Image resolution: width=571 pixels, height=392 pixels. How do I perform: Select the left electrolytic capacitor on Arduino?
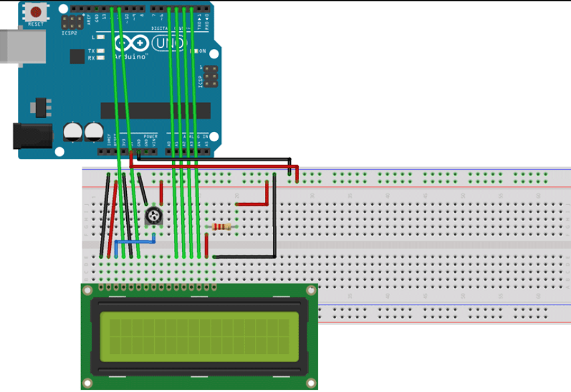(73, 131)
